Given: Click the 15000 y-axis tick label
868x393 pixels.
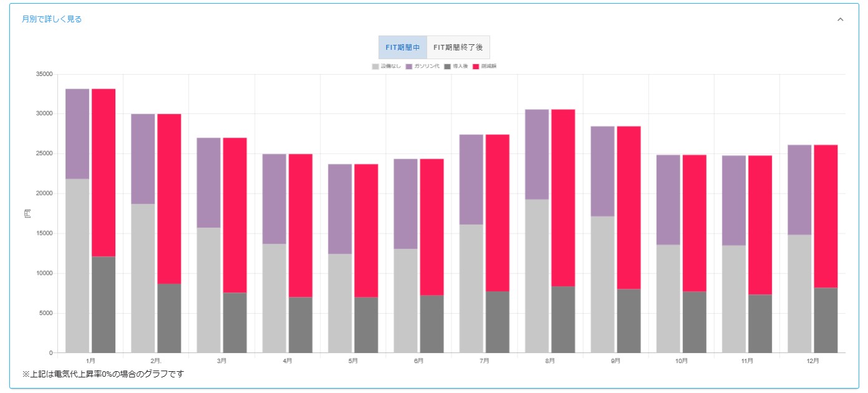Looking at the screenshot, I should coord(45,234).
